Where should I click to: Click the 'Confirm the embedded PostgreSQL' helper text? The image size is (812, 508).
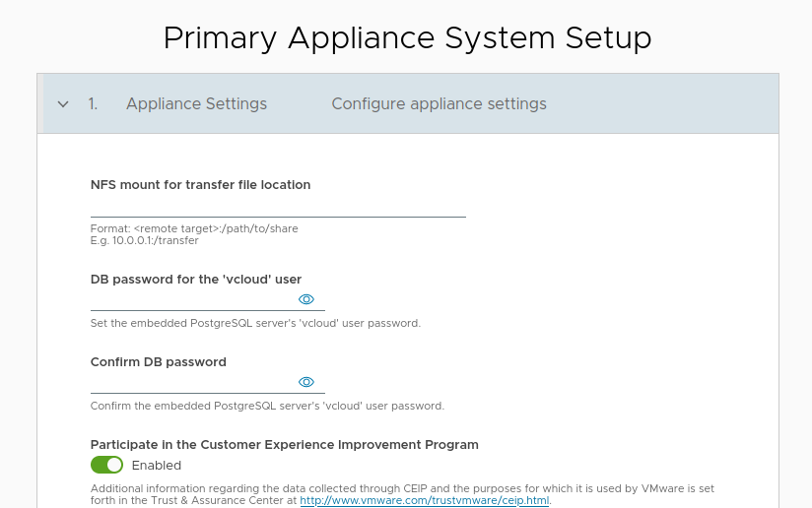(267, 406)
